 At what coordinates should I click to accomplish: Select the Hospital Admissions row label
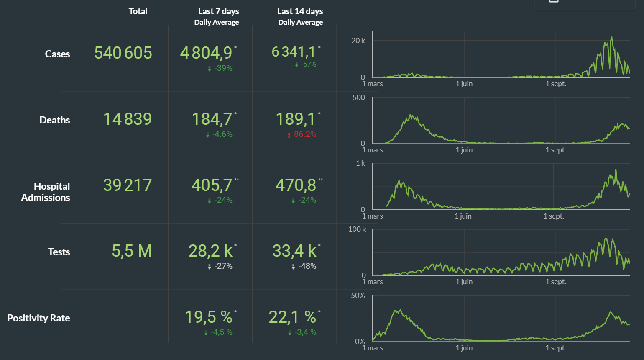point(46,192)
